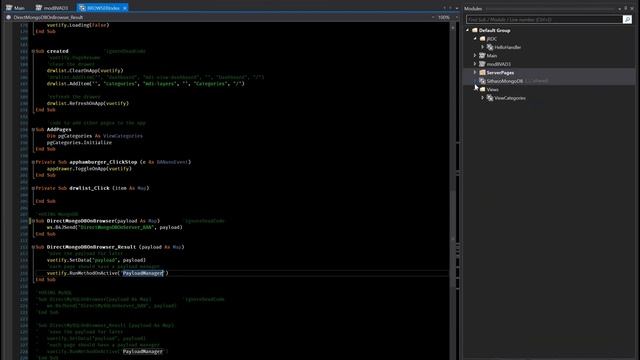Click the pgCategories.Initialize line

click(79, 142)
